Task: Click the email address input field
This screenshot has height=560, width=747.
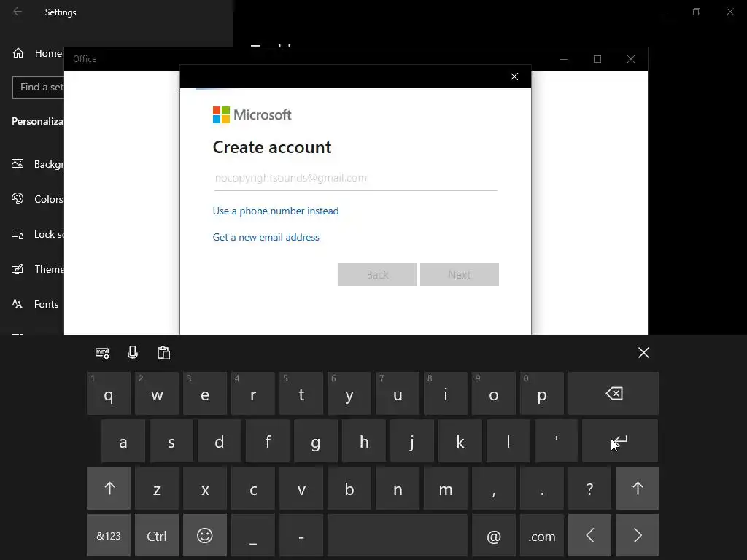Action: (x=355, y=178)
